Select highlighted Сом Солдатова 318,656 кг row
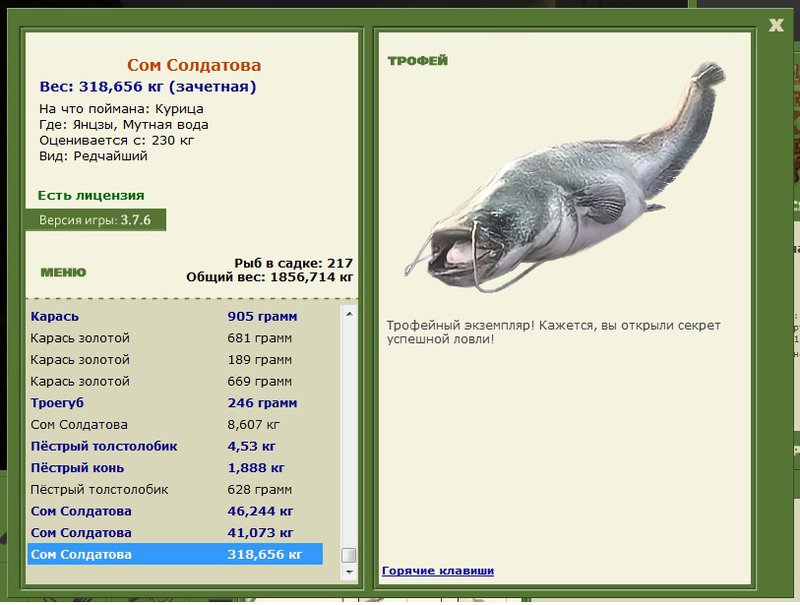The width and height of the screenshot is (800, 605). pyautogui.click(x=175, y=554)
